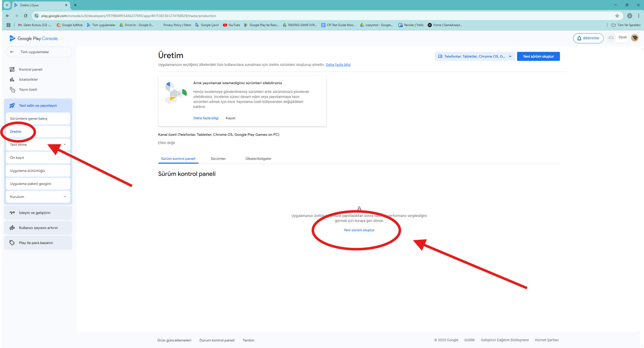
Task: Expand the Kurulum submenu chevron
Action: tap(65, 197)
